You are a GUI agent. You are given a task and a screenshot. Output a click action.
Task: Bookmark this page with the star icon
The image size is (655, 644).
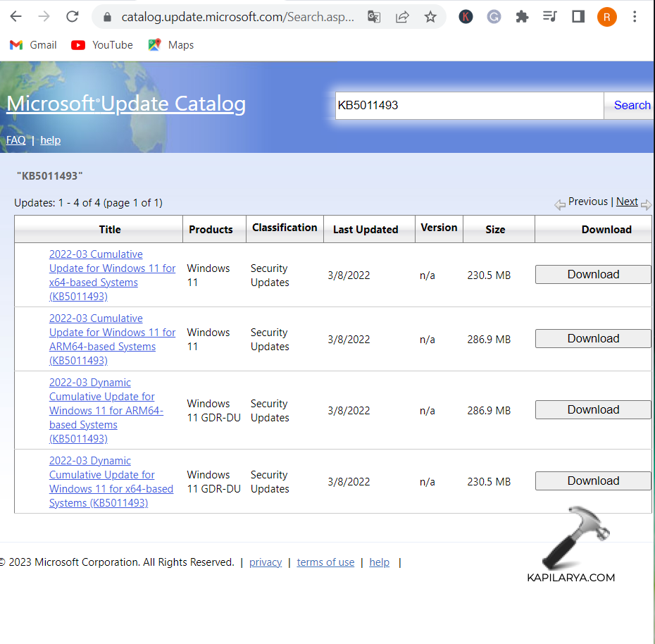tap(430, 17)
